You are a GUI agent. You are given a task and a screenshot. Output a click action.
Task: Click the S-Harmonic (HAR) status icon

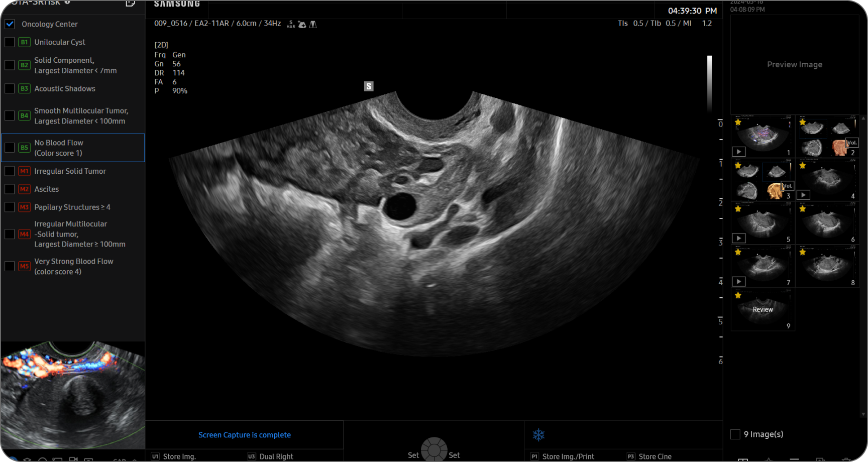click(x=291, y=24)
